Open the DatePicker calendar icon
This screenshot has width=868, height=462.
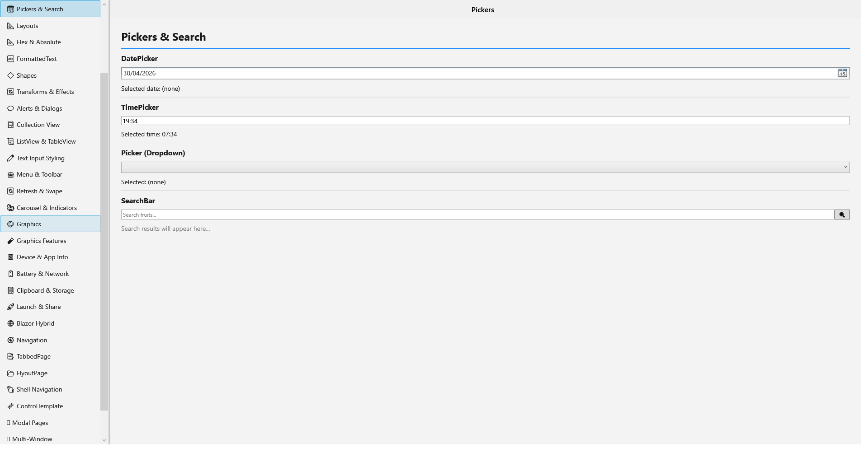[842, 73]
